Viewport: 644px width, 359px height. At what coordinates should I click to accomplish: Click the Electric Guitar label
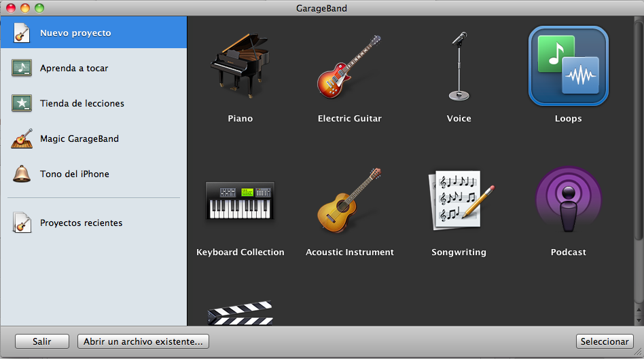tap(350, 119)
